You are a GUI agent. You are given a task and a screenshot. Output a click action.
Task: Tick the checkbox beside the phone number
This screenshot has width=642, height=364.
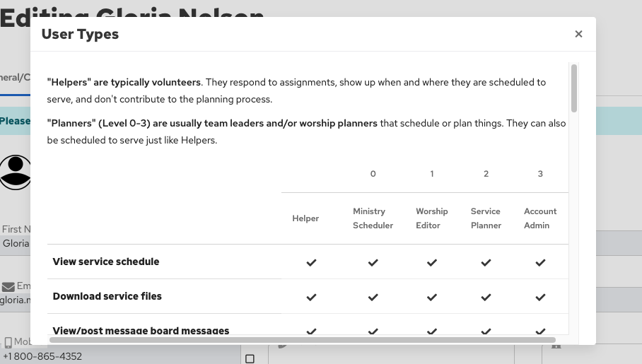pos(250,358)
